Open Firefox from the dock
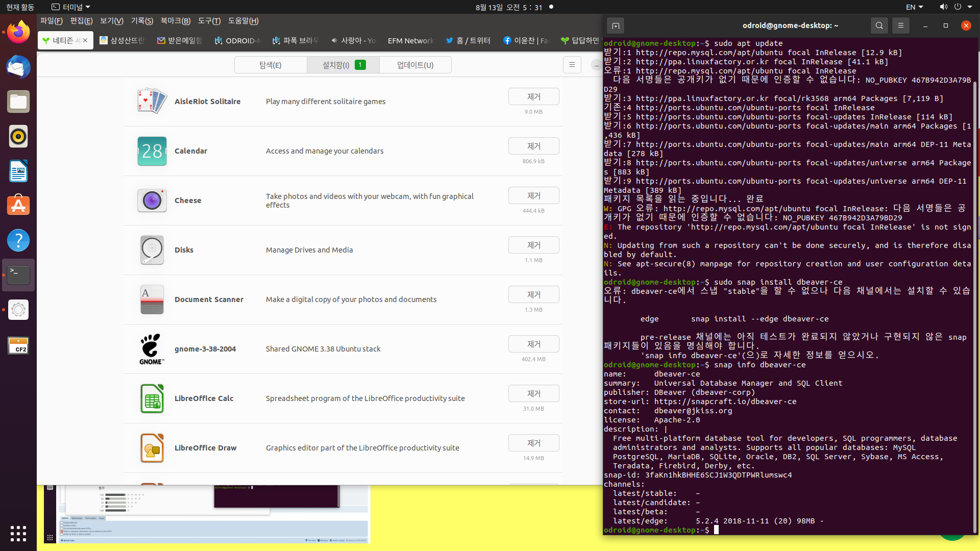 pyautogui.click(x=18, y=33)
